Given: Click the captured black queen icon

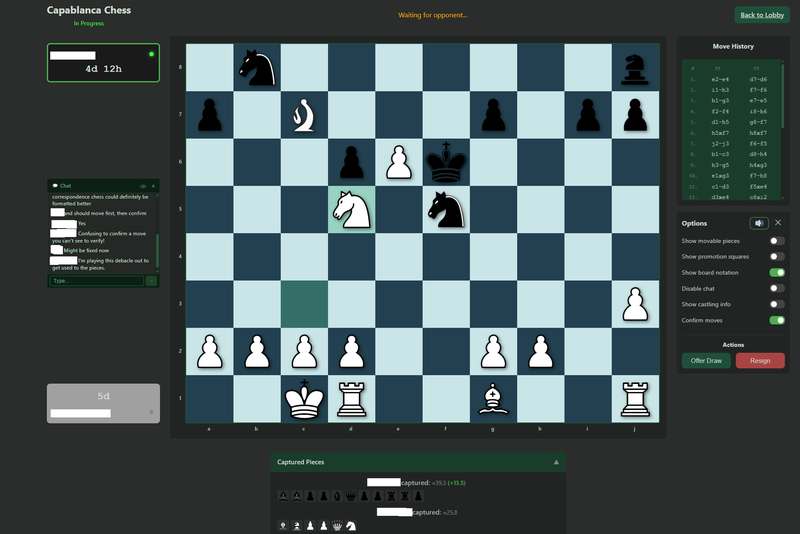Looking at the screenshot, I should pyautogui.click(x=351, y=496).
